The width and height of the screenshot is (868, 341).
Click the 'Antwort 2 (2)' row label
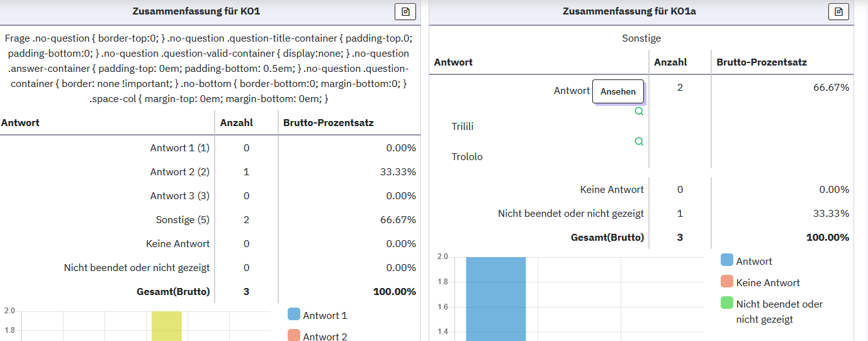(x=179, y=172)
